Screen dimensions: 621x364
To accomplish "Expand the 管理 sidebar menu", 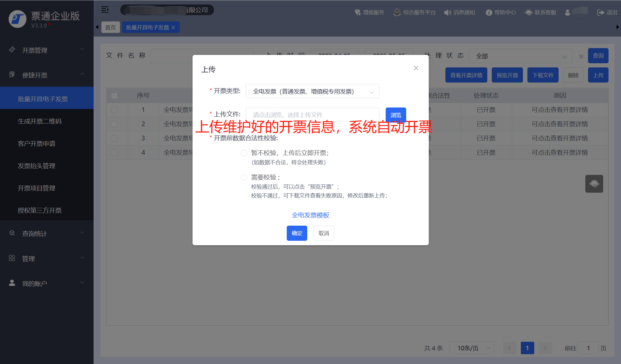I will tap(47, 259).
